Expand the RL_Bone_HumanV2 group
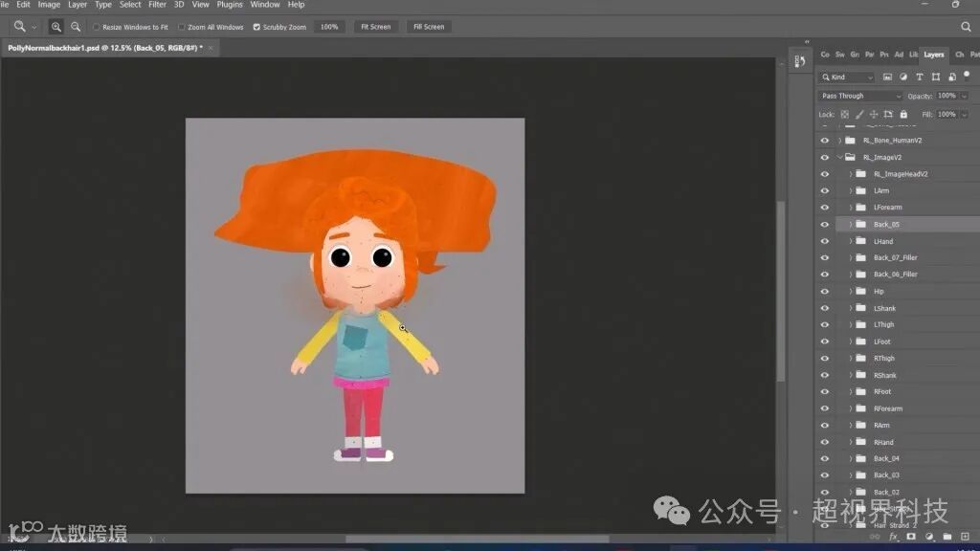Screen dimensions: 980x551 tap(840, 141)
